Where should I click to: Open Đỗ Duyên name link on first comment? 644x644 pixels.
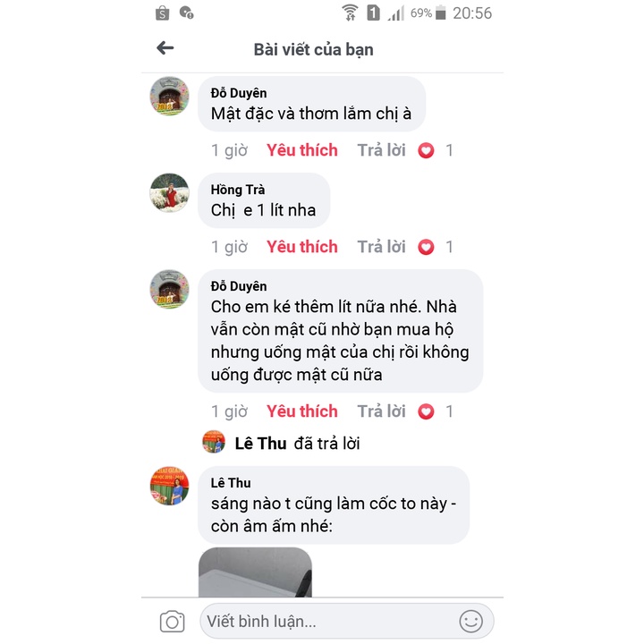tap(239, 93)
